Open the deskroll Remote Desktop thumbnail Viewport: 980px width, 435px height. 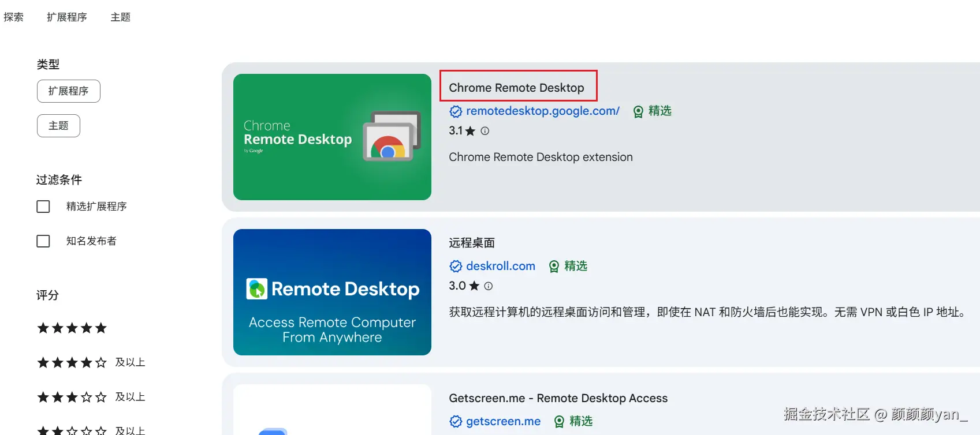[x=332, y=292]
